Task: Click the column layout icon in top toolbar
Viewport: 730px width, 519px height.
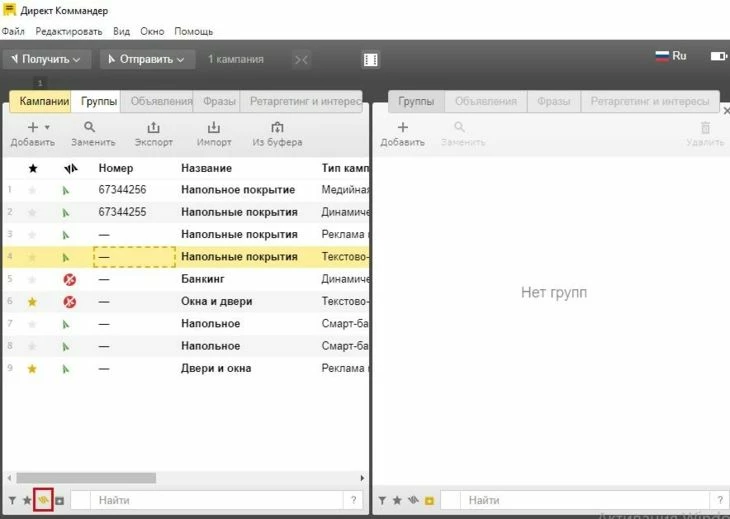Action: pos(371,60)
